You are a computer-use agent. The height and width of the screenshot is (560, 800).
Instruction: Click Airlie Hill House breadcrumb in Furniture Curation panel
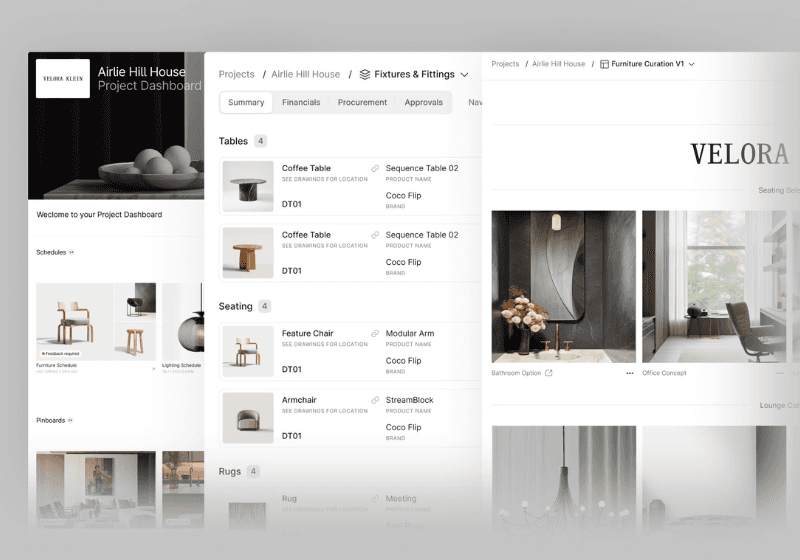tap(558, 64)
